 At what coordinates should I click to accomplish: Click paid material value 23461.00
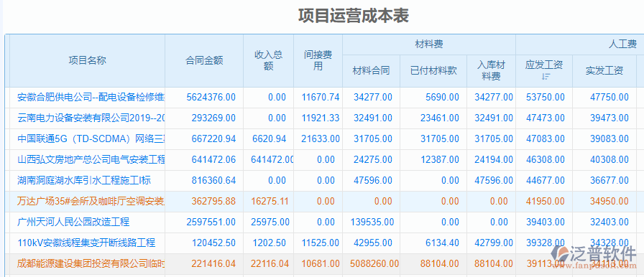click(440, 118)
